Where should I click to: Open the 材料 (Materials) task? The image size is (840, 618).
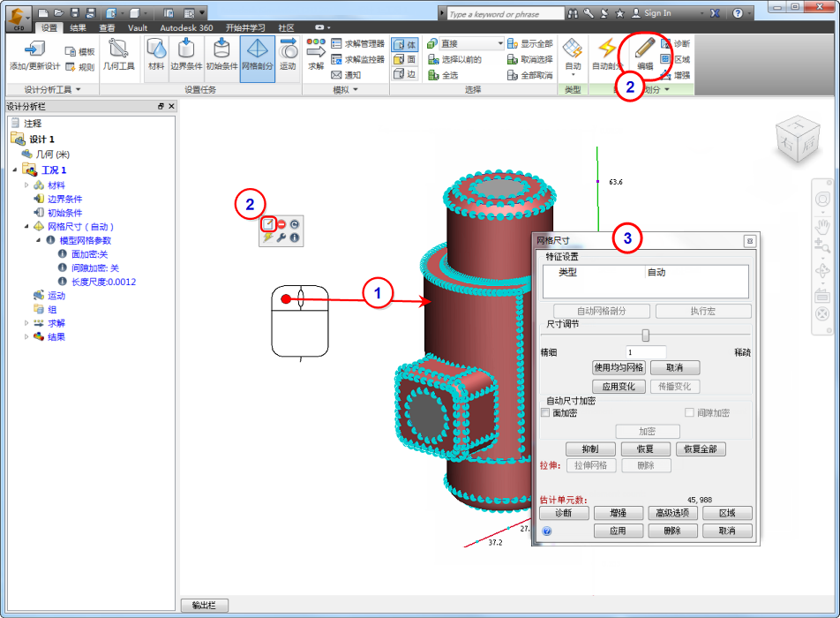click(156, 54)
